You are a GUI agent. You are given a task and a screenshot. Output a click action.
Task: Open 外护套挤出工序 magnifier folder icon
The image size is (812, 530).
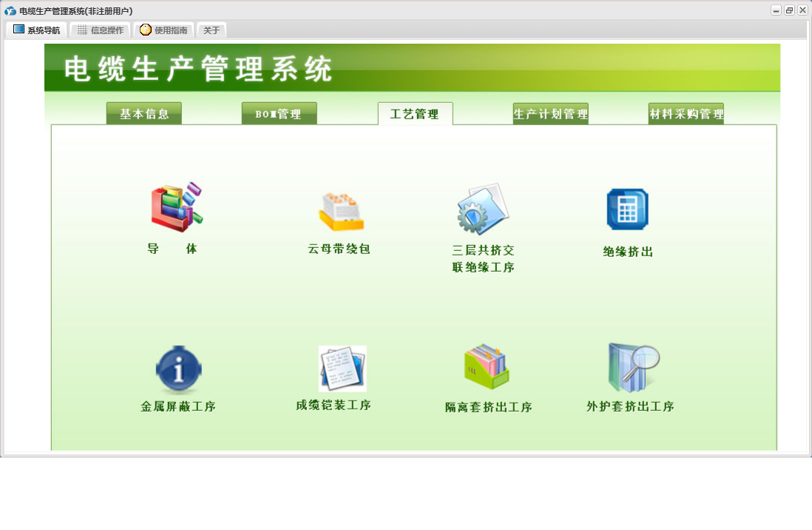[634, 367]
